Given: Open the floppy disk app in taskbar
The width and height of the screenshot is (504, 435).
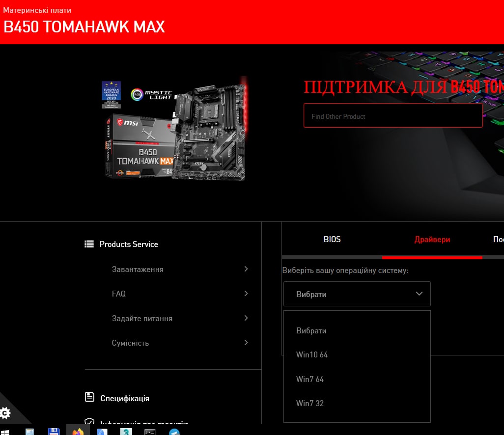Looking at the screenshot, I should (x=54, y=432).
